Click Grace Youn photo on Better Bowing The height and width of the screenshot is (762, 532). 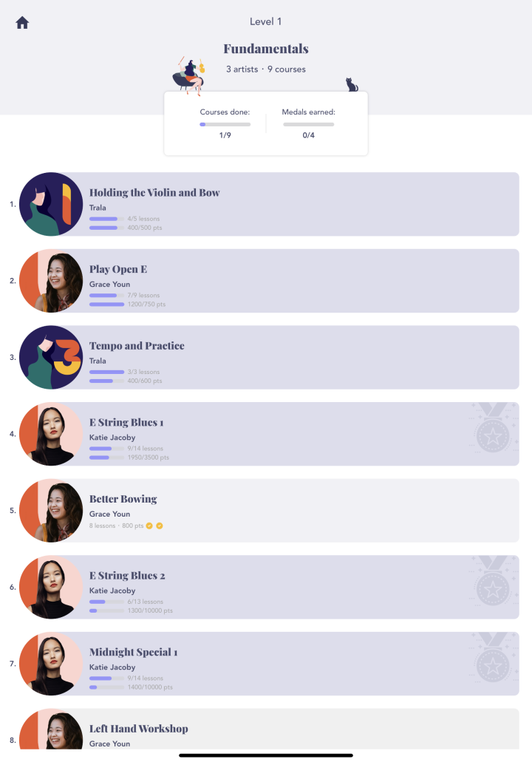51,511
